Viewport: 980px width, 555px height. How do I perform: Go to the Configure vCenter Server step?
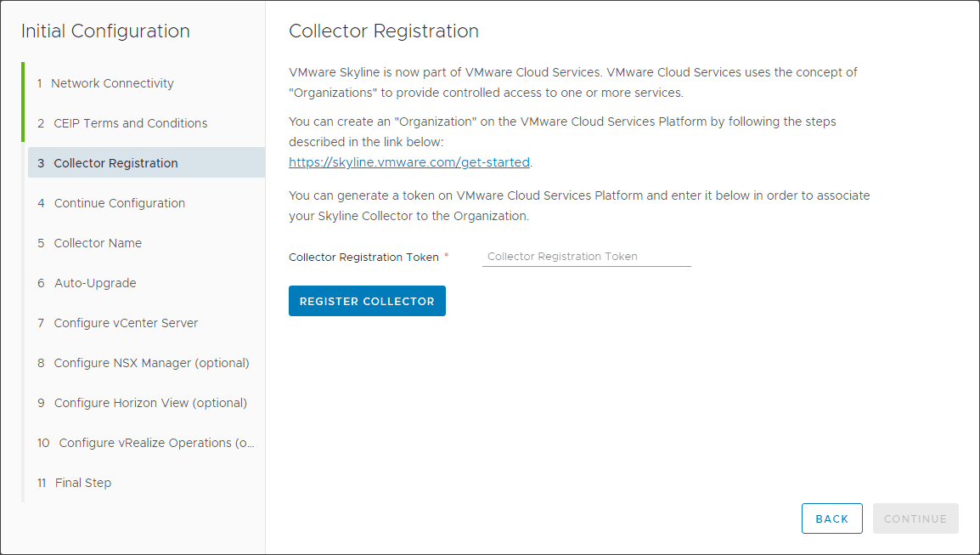(x=126, y=323)
